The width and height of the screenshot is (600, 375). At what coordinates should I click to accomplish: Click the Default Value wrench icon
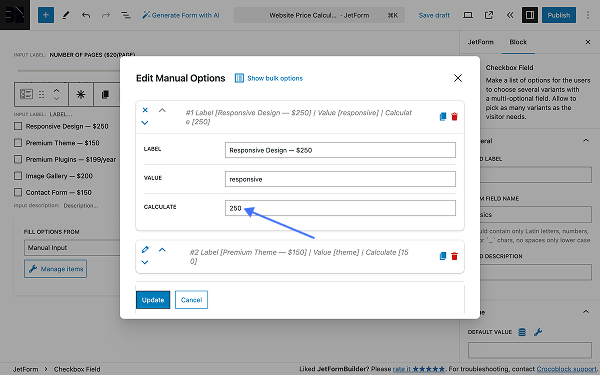(x=538, y=332)
